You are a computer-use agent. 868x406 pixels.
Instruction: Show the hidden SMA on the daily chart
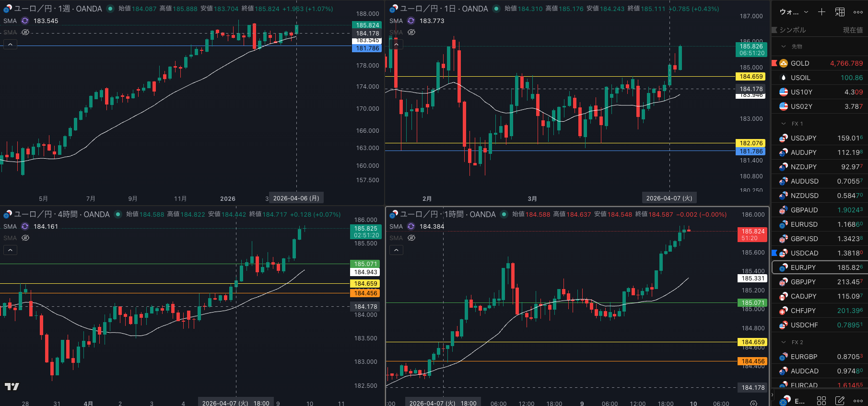point(411,32)
